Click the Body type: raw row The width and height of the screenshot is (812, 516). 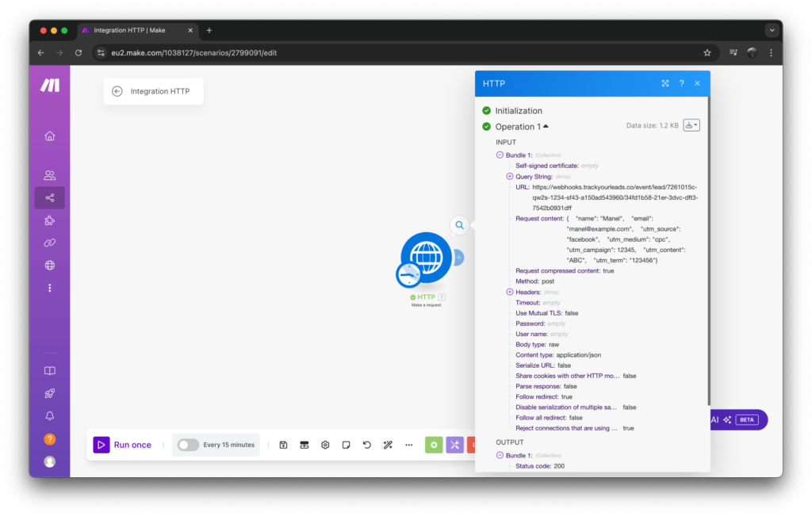coord(537,344)
